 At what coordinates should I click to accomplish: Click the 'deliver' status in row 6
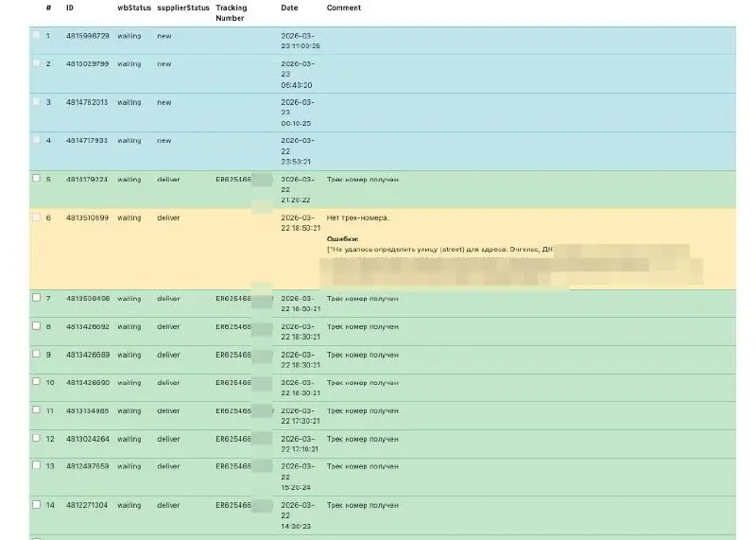(168, 218)
